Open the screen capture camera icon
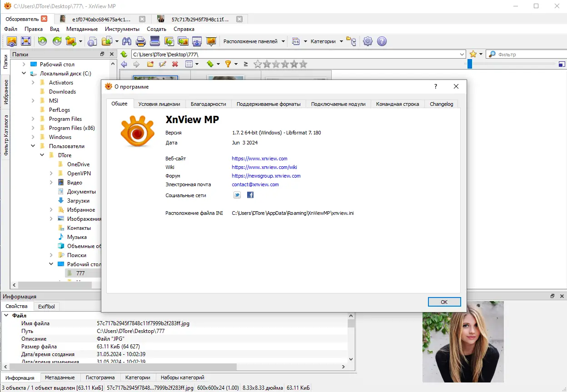The height and width of the screenshot is (392, 567). pyautogui.click(x=197, y=41)
